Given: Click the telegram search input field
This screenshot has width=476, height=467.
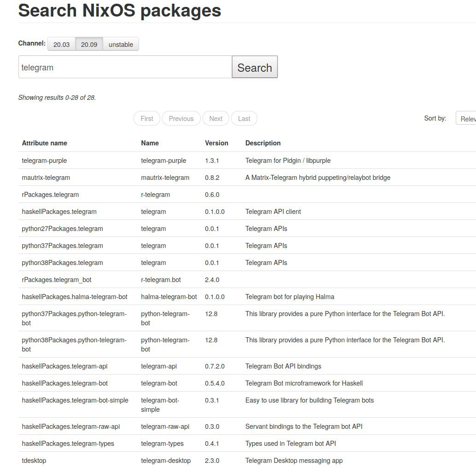Looking at the screenshot, I should [125, 67].
